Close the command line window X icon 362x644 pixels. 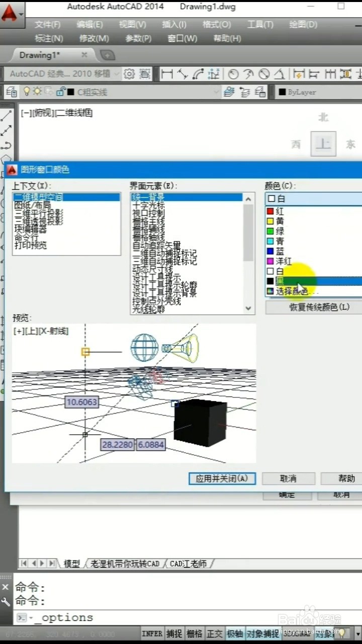[5, 587]
